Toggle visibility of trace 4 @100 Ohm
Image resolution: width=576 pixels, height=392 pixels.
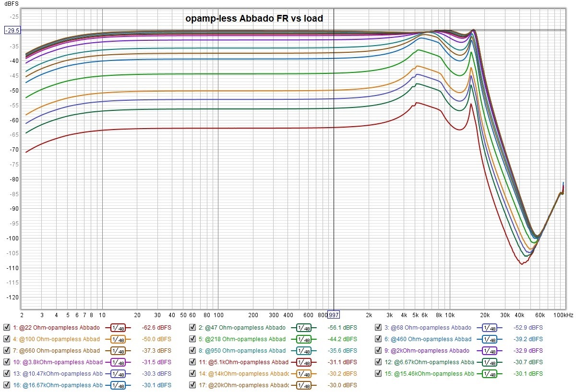[6, 339]
